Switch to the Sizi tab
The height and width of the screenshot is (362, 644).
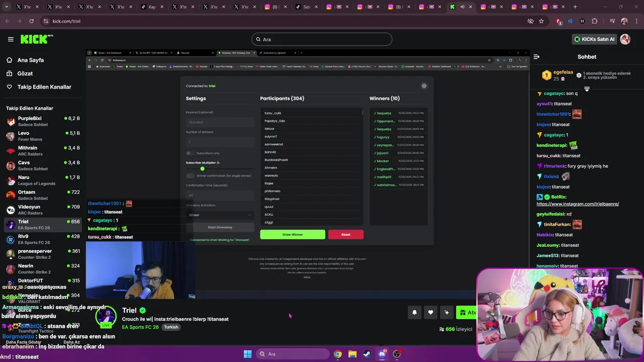pyautogui.click(x=305, y=7)
